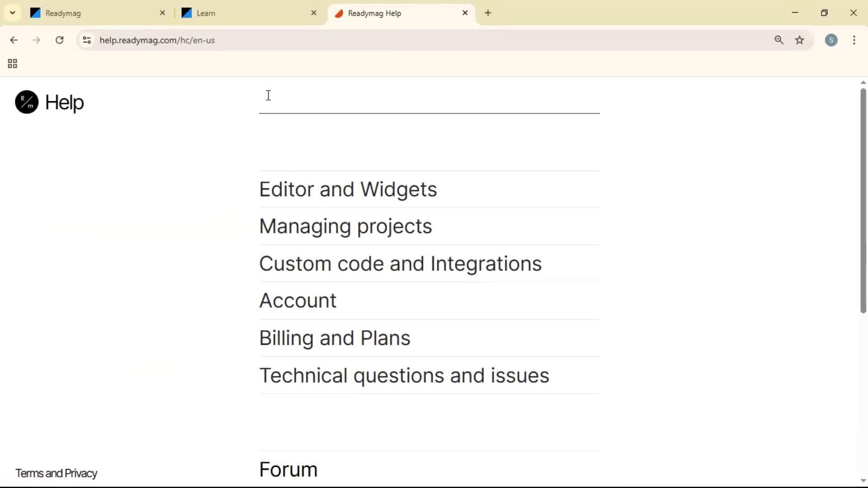Open the Billing and Plans section
The image size is (868, 488).
(335, 338)
